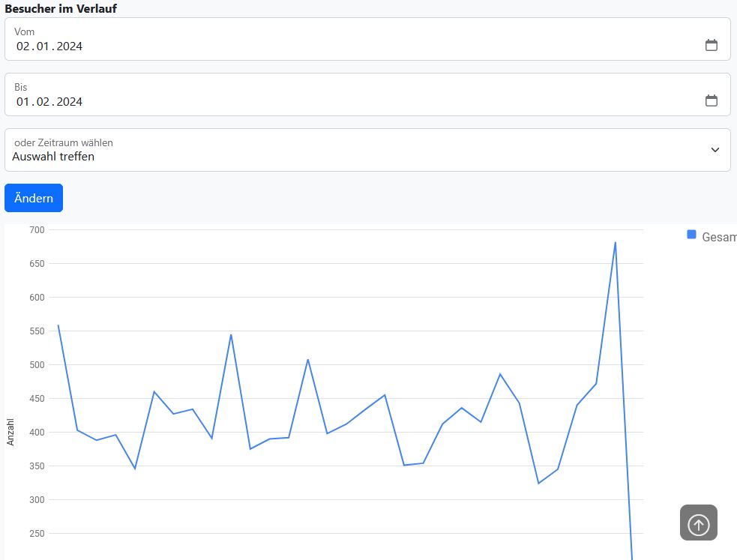Click the blue Gesamt legend square
The height and width of the screenshot is (560, 737).
click(691, 235)
